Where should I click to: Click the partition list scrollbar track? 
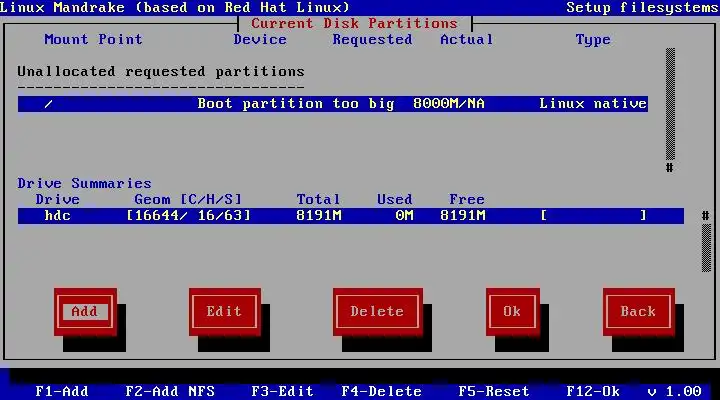(x=670, y=104)
